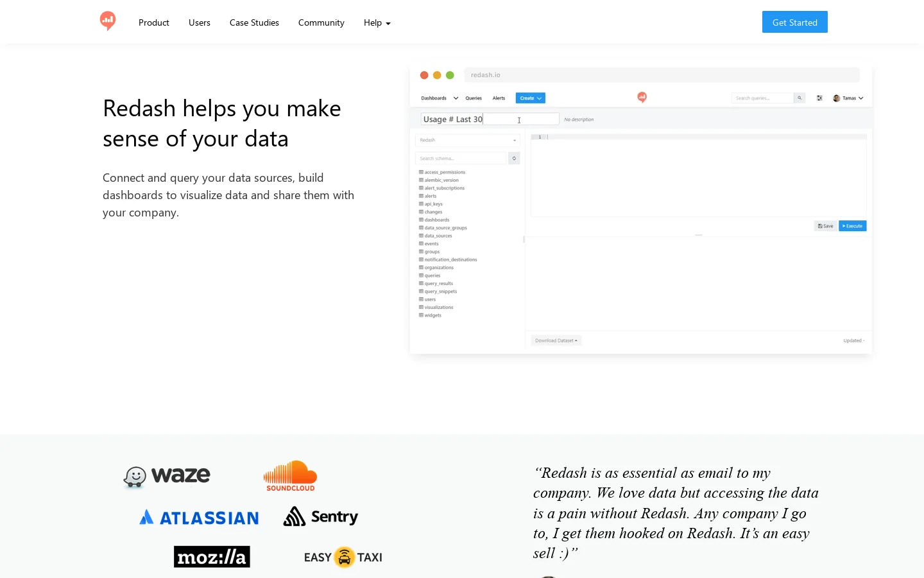The width and height of the screenshot is (924, 578).
Task: Select the organizations table
Action: click(x=436, y=268)
